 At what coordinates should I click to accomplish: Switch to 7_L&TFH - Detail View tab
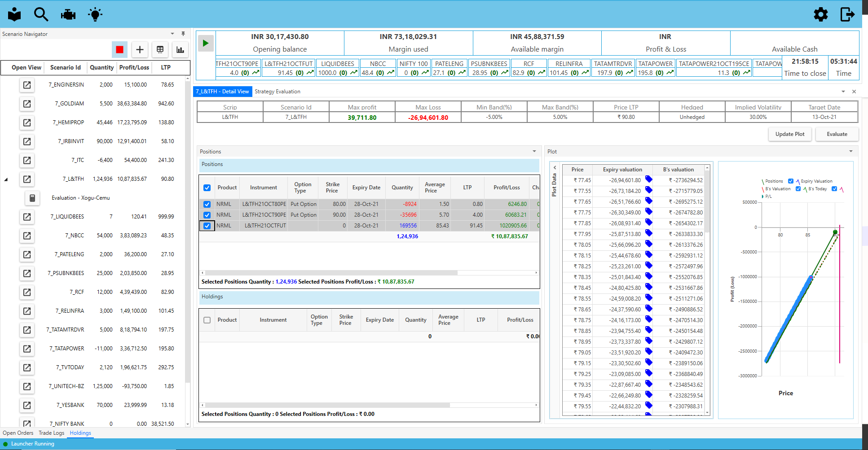(222, 92)
